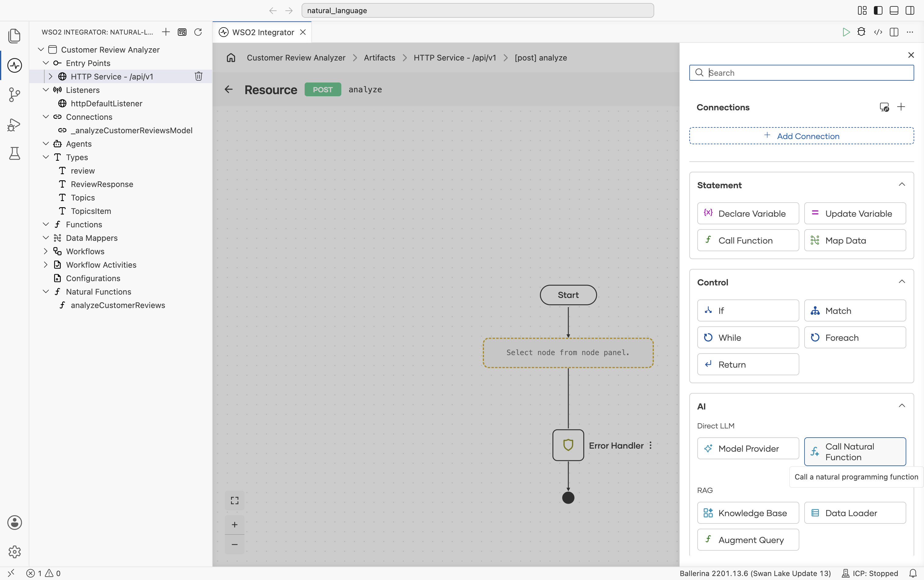Click the Error Handler shield node
The height and width of the screenshot is (580, 924).
[x=568, y=445]
